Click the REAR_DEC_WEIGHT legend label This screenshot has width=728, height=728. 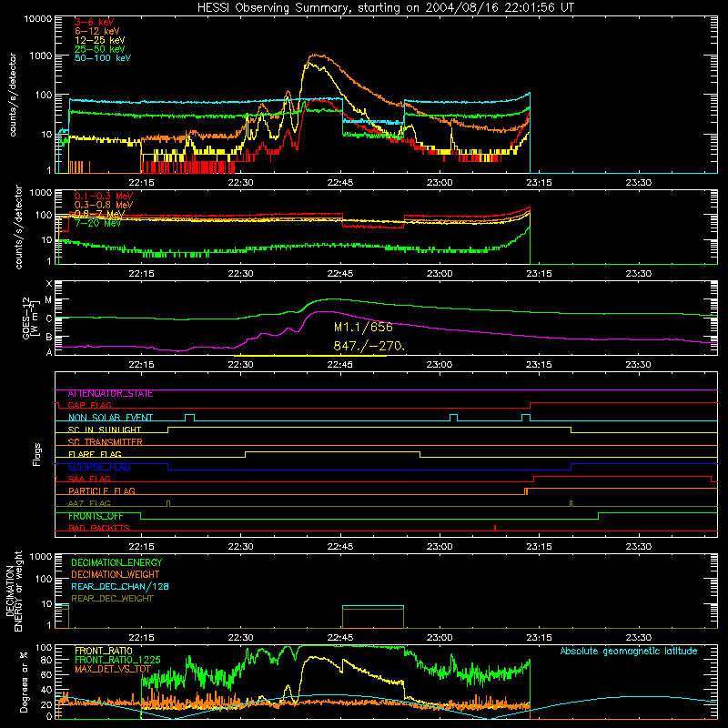pos(112,599)
